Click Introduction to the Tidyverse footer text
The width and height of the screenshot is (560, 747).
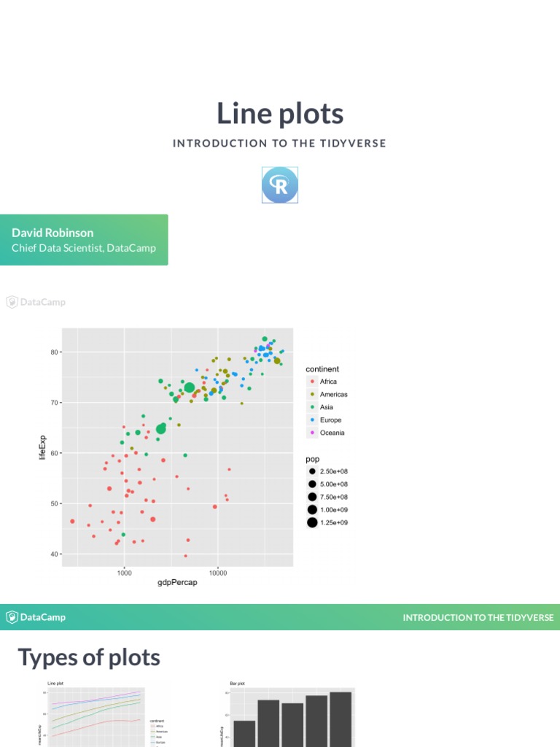coord(478,617)
